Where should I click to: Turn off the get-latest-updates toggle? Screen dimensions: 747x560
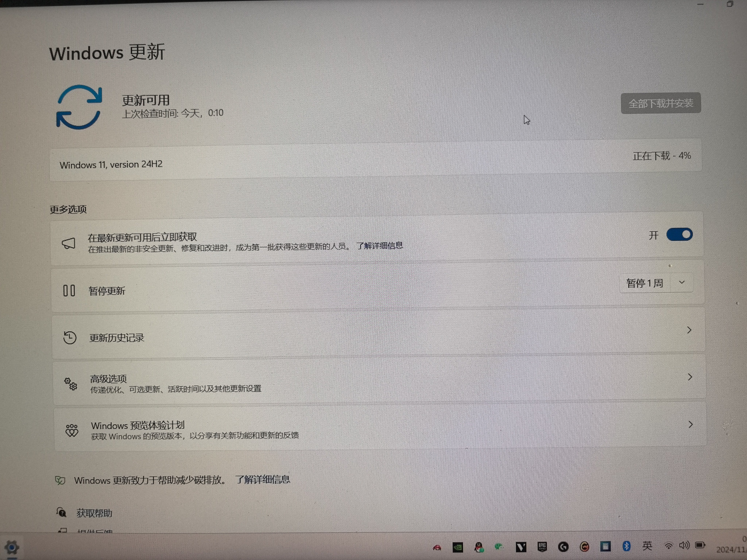(x=680, y=234)
